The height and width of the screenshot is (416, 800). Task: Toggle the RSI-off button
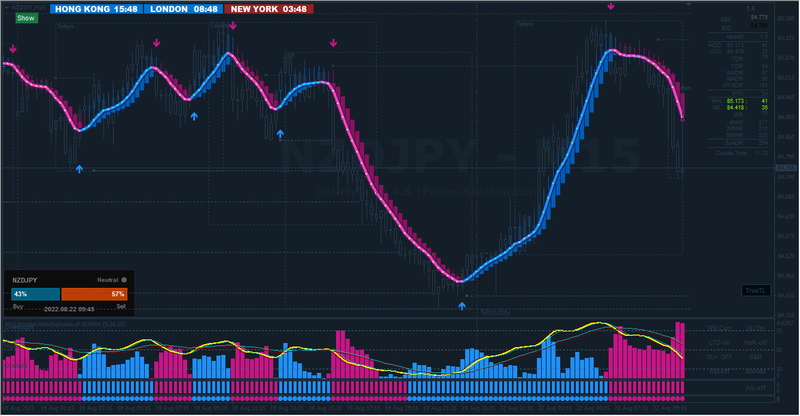tap(719, 371)
